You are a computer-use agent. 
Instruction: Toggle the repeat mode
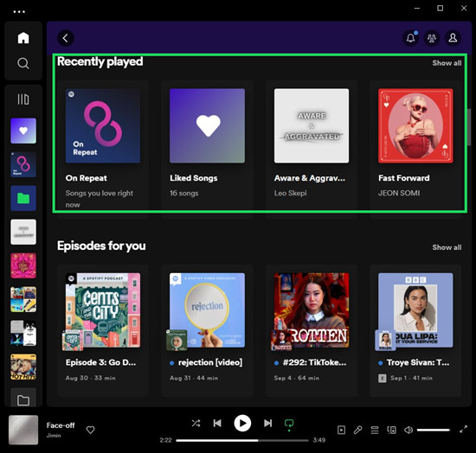tap(289, 424)
